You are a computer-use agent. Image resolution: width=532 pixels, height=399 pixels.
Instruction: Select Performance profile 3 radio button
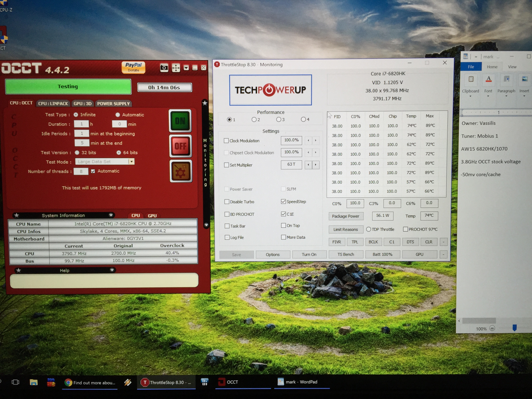coord(279,119)
